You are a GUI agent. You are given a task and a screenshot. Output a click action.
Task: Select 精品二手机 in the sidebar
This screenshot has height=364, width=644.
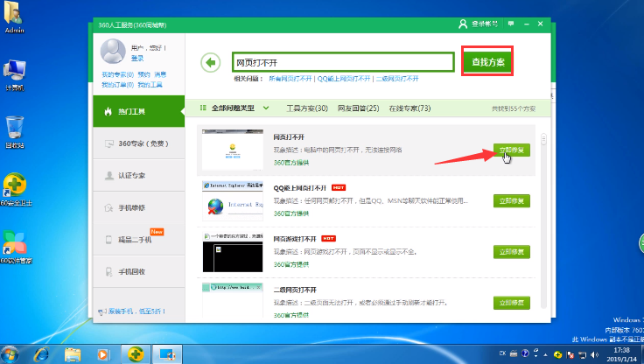click(x=139, y=240)
